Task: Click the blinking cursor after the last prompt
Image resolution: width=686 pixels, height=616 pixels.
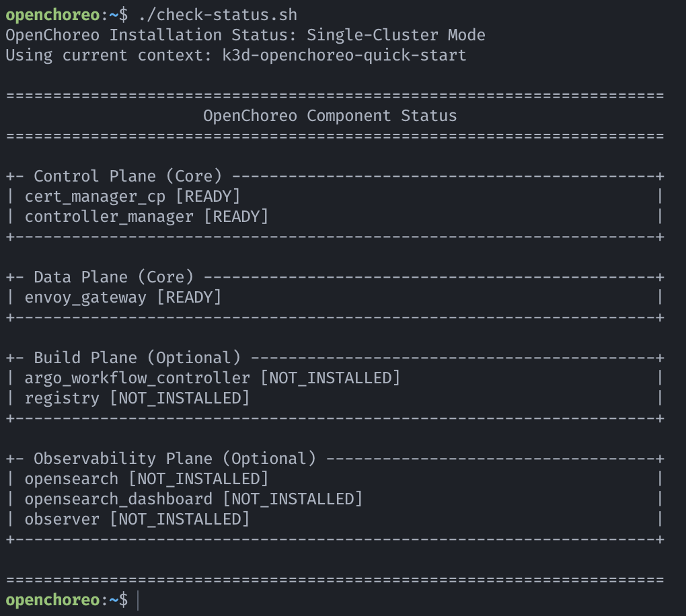Action: click(x=138, y=599)
